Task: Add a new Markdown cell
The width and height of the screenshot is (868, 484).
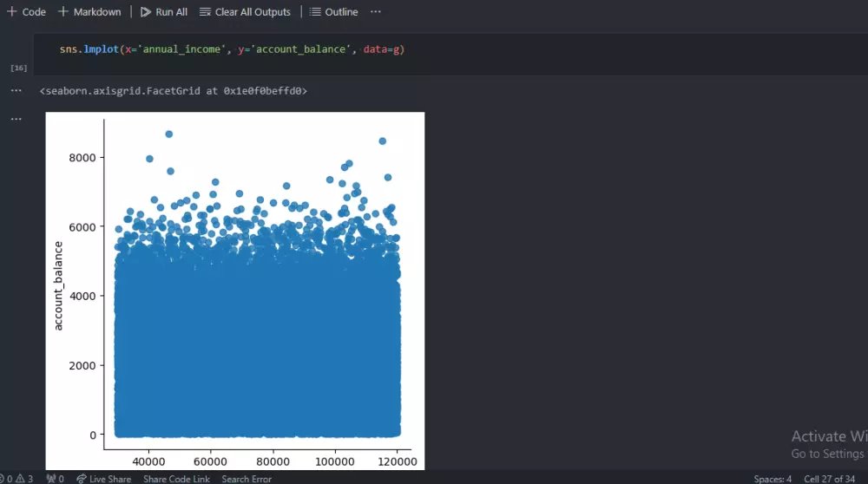Action: point(89,11)
